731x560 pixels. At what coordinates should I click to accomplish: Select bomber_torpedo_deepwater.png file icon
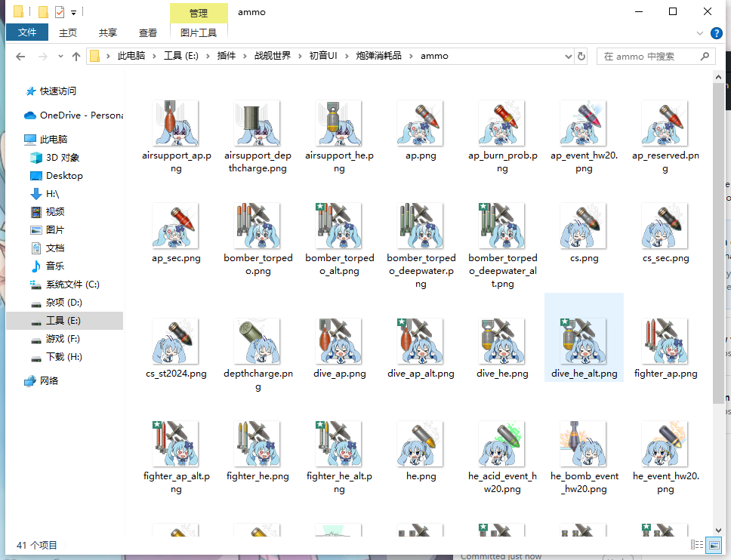click(x=421, y=226)
